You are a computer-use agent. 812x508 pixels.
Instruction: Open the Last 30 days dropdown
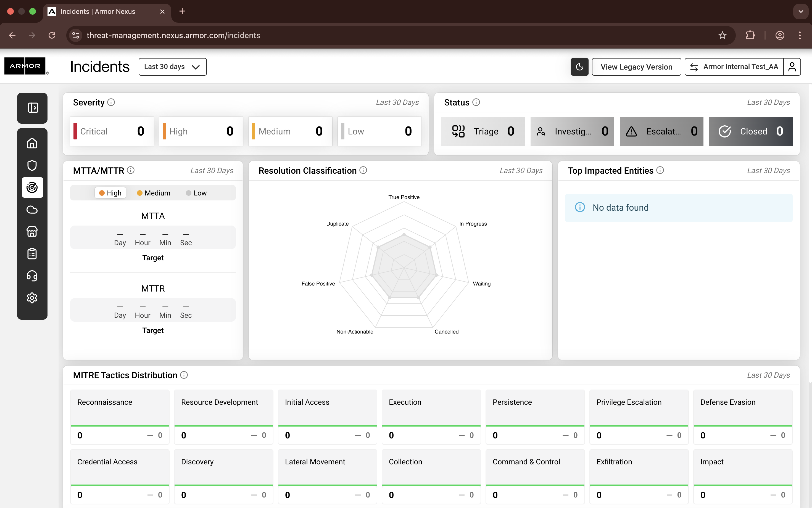pyautogui.click(x=172, y=67)
